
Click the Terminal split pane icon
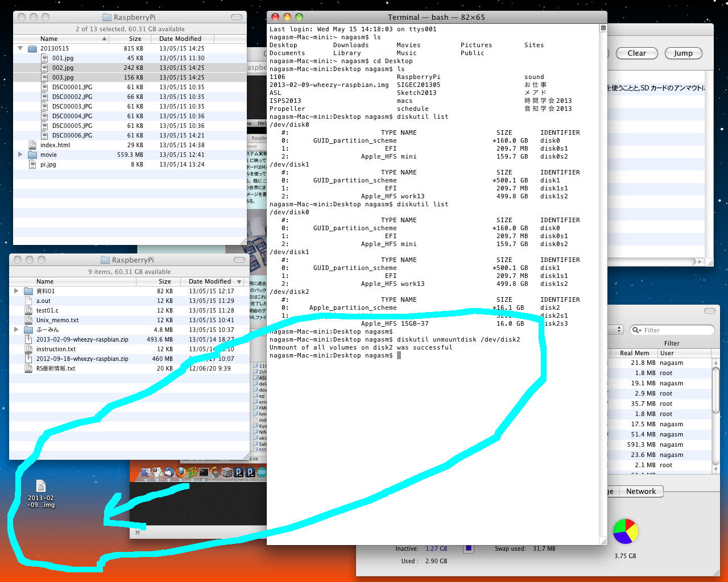click(x=603, y=28)
